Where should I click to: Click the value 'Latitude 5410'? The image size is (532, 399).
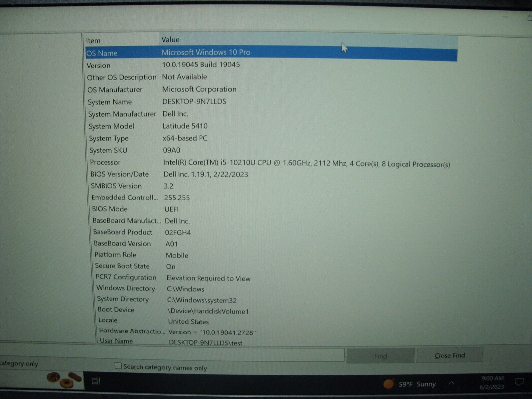tap(185, 126)
